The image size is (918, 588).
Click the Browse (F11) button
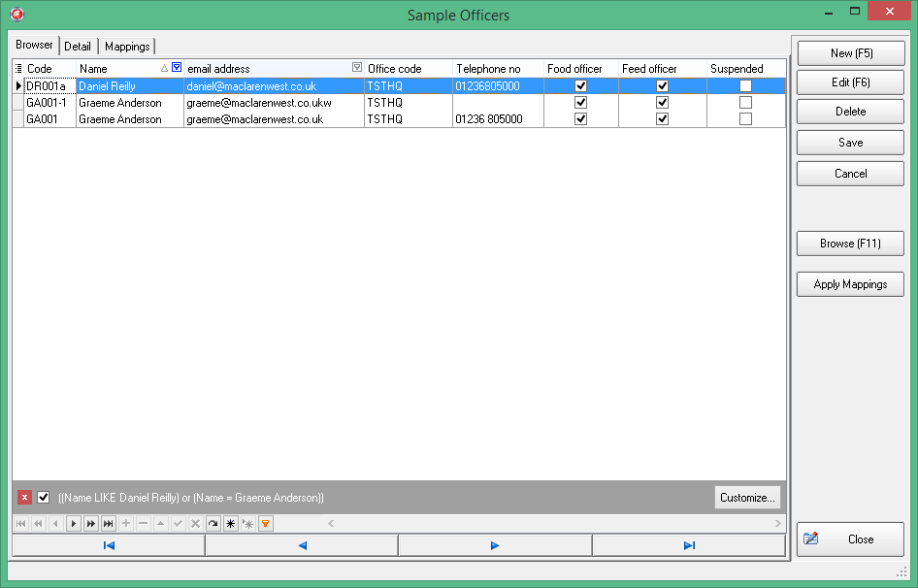pos(851,244)
